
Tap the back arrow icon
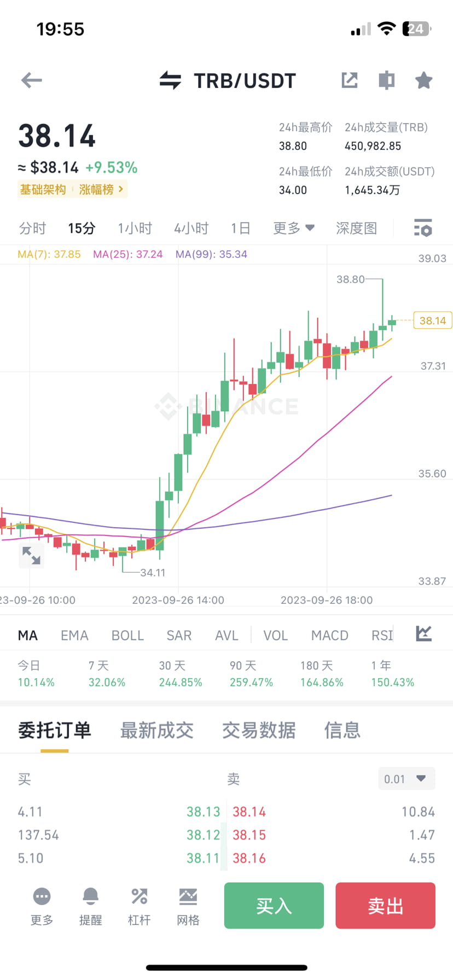point(31,80)
